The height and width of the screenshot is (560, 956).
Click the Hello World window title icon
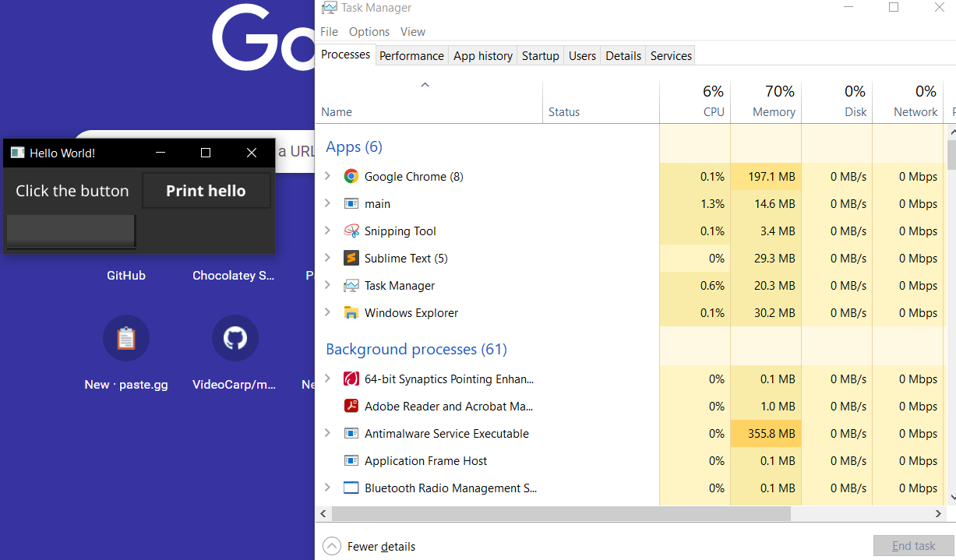click(x=17, y=153)
